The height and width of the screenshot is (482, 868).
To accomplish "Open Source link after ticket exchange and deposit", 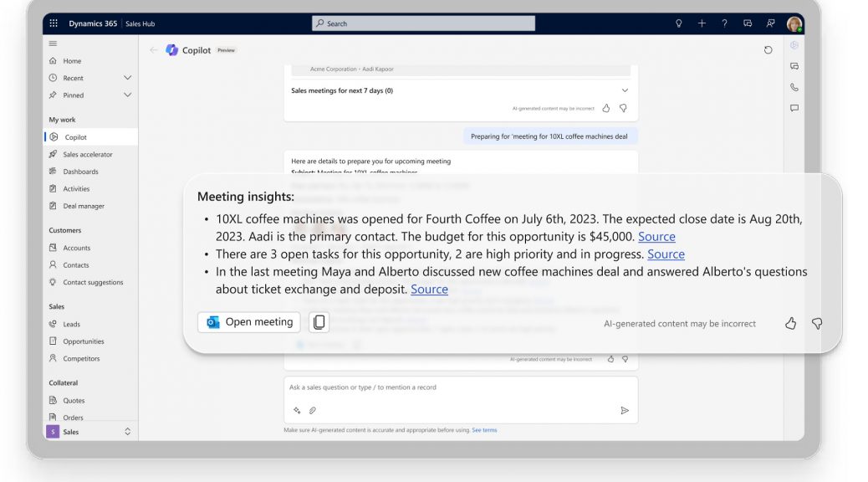I will (x=429, y=290).
